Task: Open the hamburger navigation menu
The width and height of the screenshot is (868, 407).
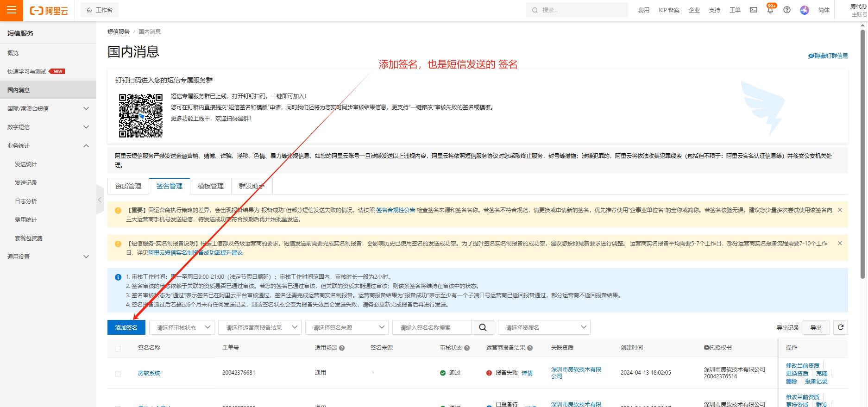Action: point(12,10)
